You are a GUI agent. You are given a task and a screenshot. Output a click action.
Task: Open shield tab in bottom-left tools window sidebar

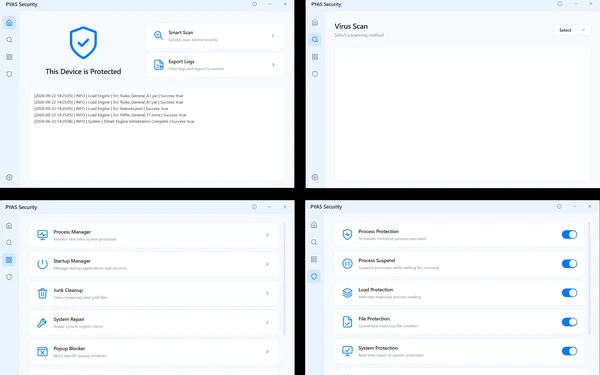click(x=9, y=277)
